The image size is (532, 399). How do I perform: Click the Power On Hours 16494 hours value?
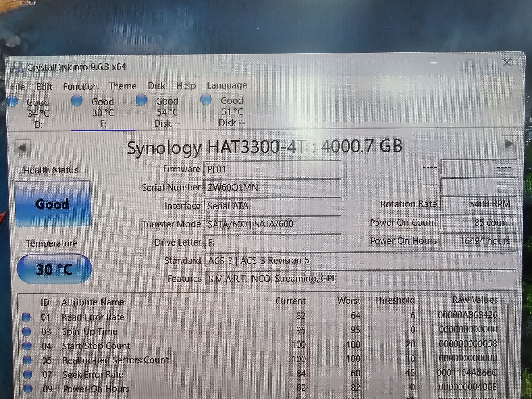(478, 241)
